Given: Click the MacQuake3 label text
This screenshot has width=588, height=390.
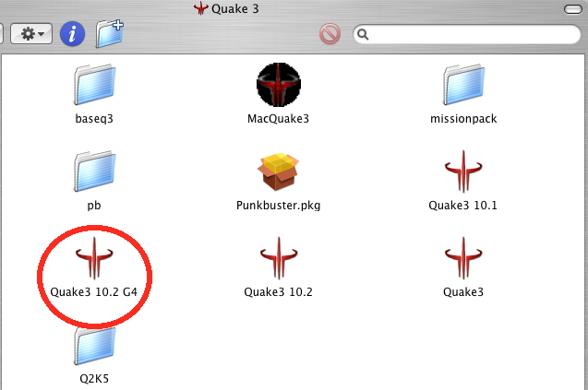Looking at the screenshot, I should (x=278, y=119).
